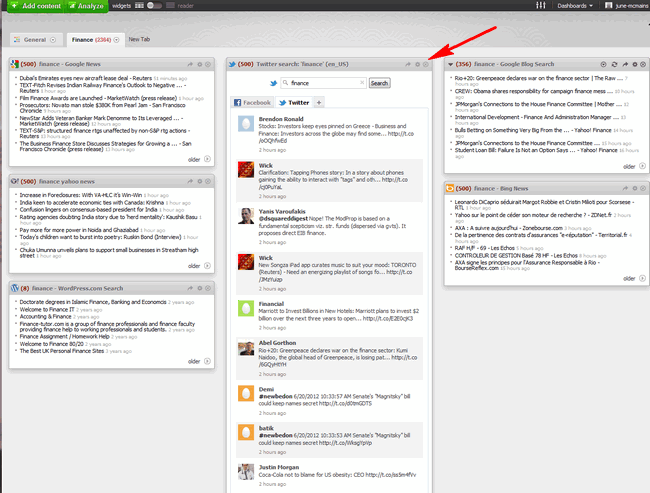The image size is (650, 493).
Task: Show older items in Bing News widget
Action: [x=635, y=278]
